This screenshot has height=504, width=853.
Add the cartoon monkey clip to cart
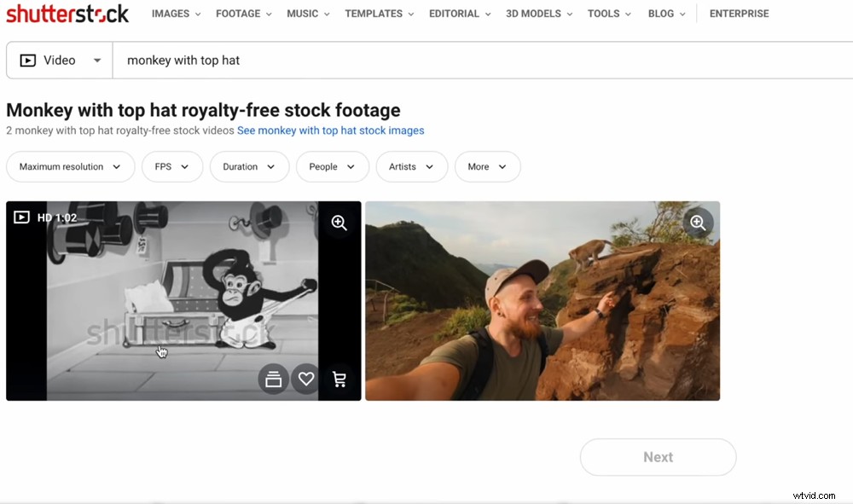[x=339, y=379]
